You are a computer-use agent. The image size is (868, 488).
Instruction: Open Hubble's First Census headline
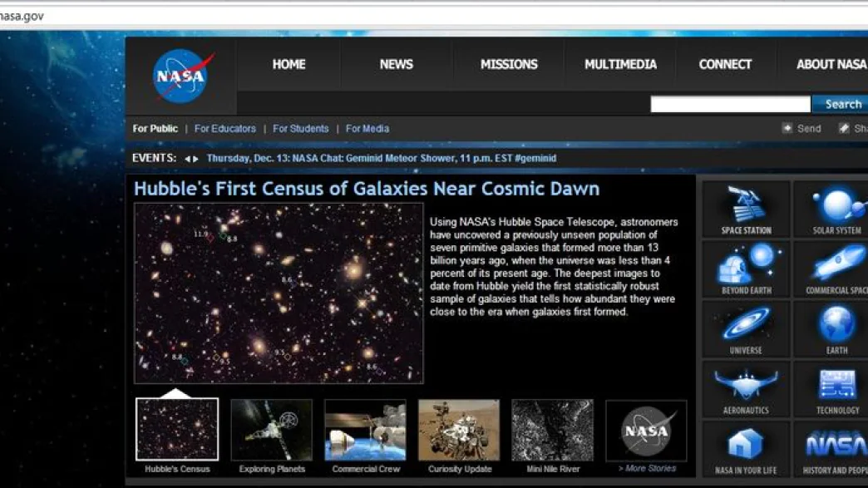(x=367, y=189)
